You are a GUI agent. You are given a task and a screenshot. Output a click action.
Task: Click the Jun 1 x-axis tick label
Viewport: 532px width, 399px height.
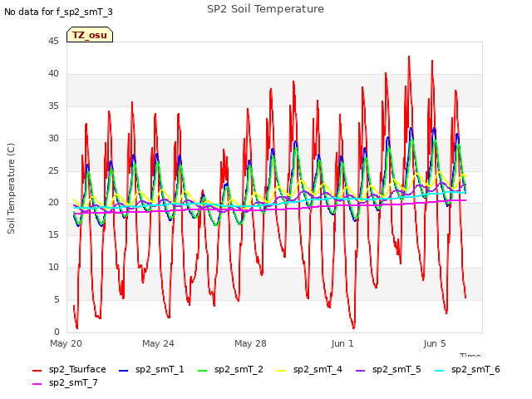(342, 343)
